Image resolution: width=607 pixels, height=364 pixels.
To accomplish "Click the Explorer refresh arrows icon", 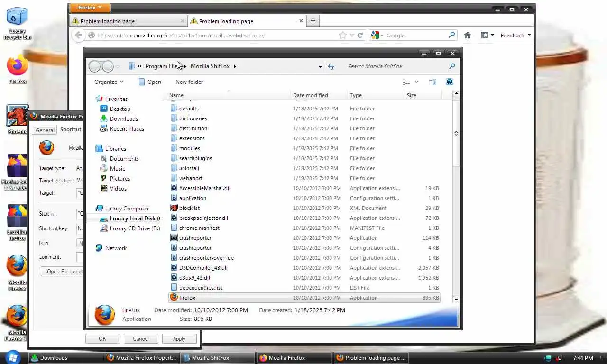I will (331, 66).
